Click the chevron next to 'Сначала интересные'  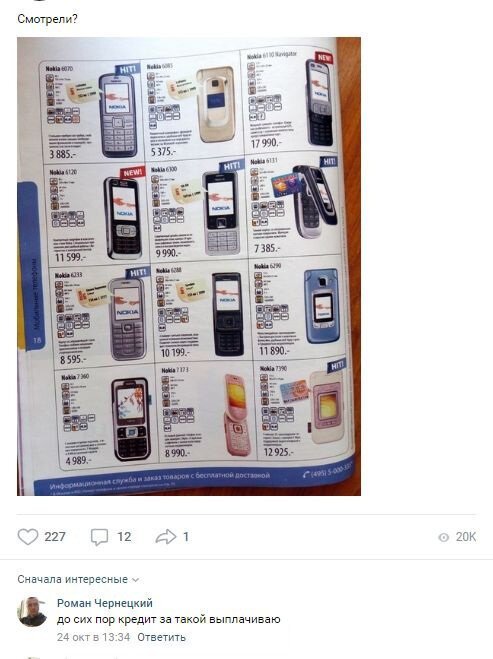pyautogui.click(x=135, y=580)
